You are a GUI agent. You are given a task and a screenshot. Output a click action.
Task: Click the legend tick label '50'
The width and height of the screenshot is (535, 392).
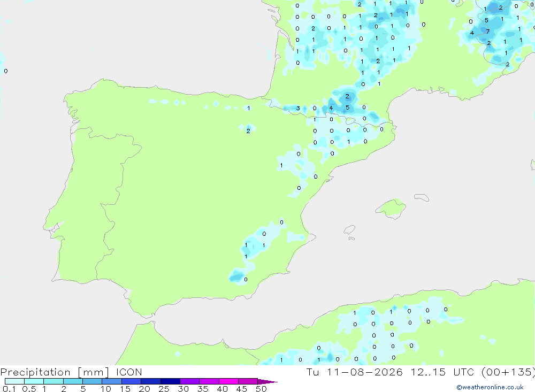tap(261, 389)
